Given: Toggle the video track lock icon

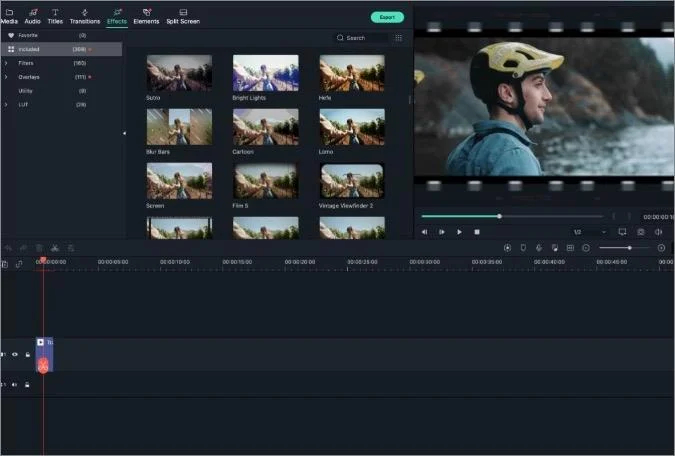Looking at the screenshot, I should [x=27, y=354].
